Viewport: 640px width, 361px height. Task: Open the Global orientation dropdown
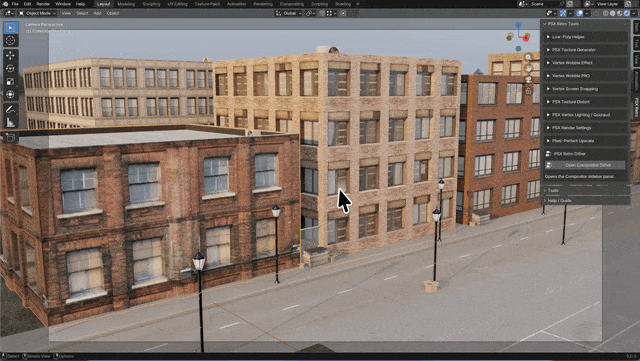[289, 13]
